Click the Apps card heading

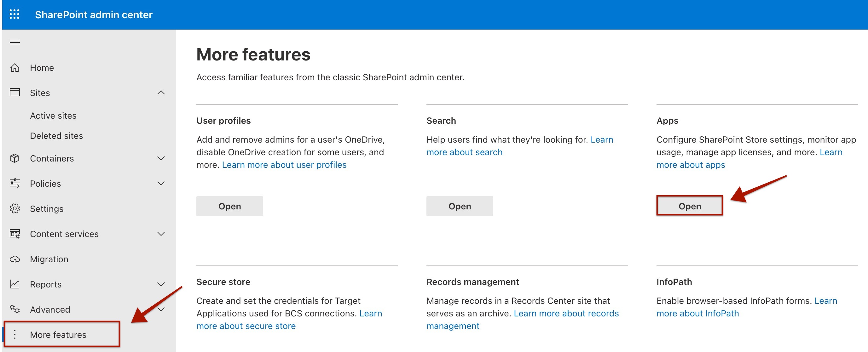coord(667,121)
